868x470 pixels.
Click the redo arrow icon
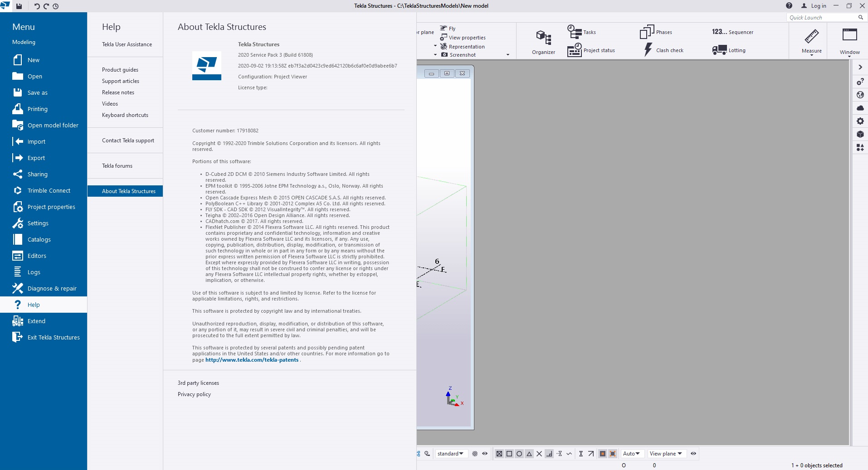pos(46,6)
